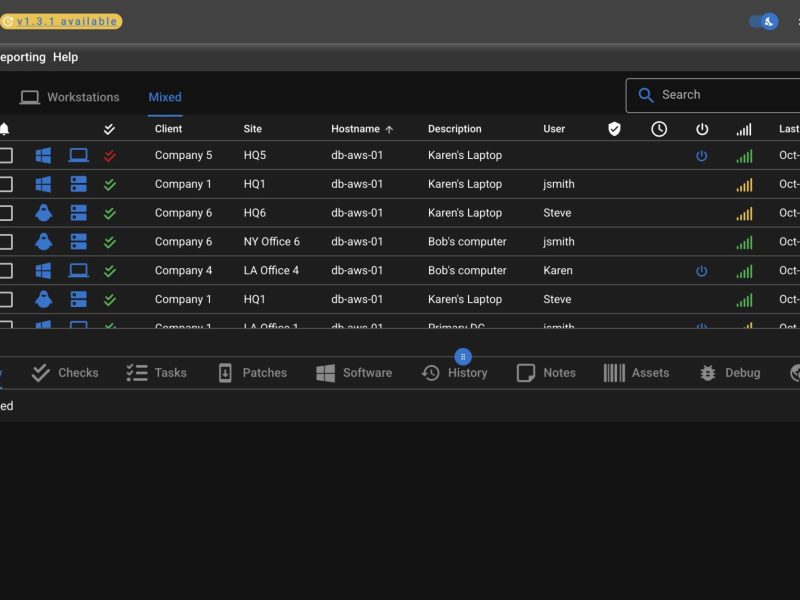Toggle the dark mode switch
The height and width of the screenshot is (600, 800).
point(763,21)
